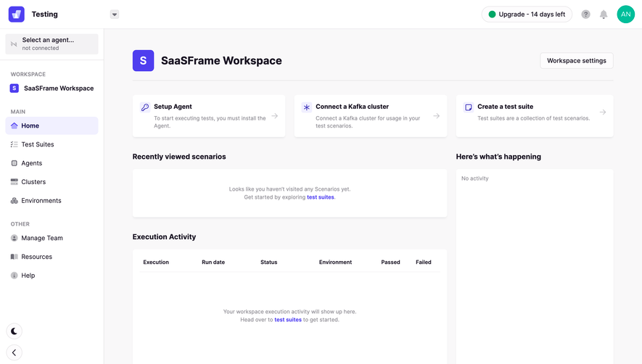Click the Agents icon in sidebar
Image resolution: width=642 pixels, height=364 pixels.
tap(15, 163)
